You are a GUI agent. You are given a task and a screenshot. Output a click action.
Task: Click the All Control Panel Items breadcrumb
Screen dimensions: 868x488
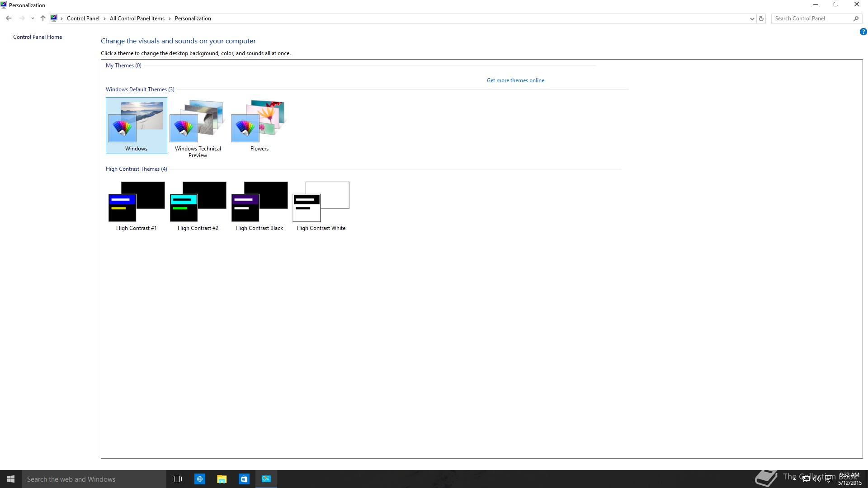tap(137, 19)
